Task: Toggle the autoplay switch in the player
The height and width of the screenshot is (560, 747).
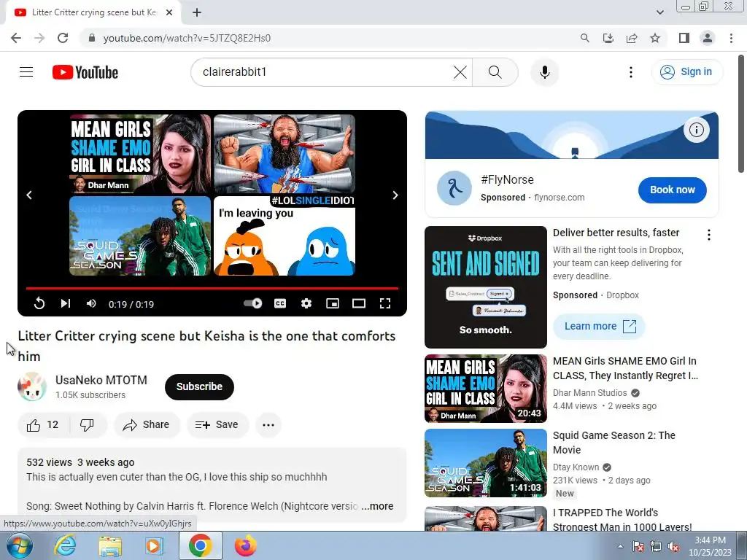Action: [x=252, y=303]
